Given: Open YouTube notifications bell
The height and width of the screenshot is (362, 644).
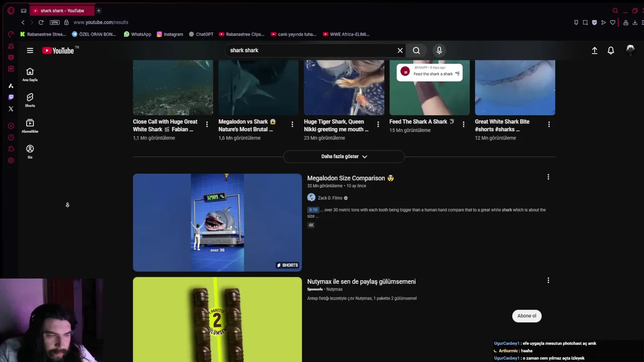Looking at the screenshot, I should click(611, 50).
